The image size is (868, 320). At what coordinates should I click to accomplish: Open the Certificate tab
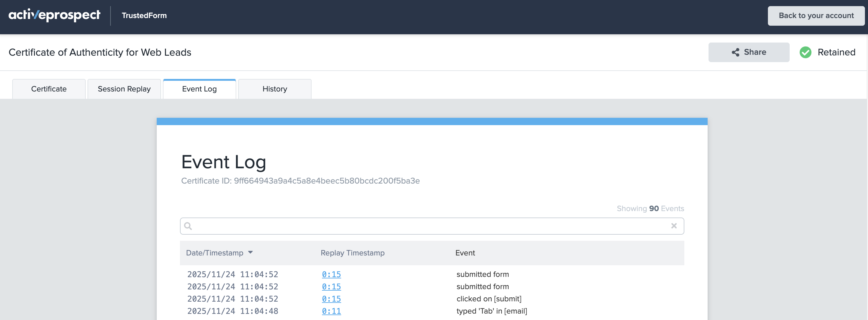click(x=49, y=89)
